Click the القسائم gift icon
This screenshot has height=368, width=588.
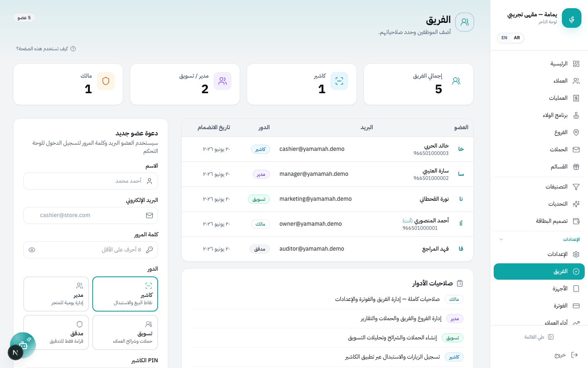click(x=576, y=167)
